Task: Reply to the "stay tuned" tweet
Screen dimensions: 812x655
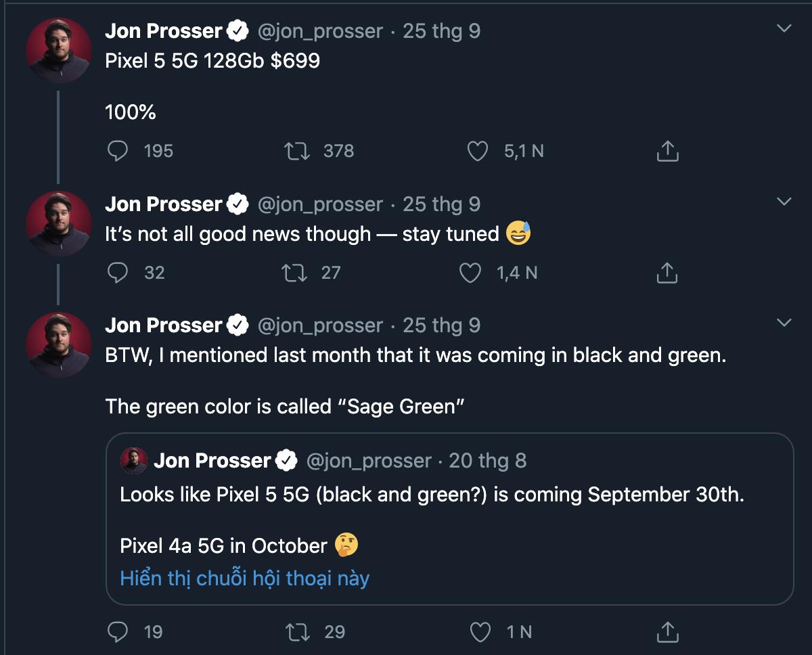Action: point(118,273)
